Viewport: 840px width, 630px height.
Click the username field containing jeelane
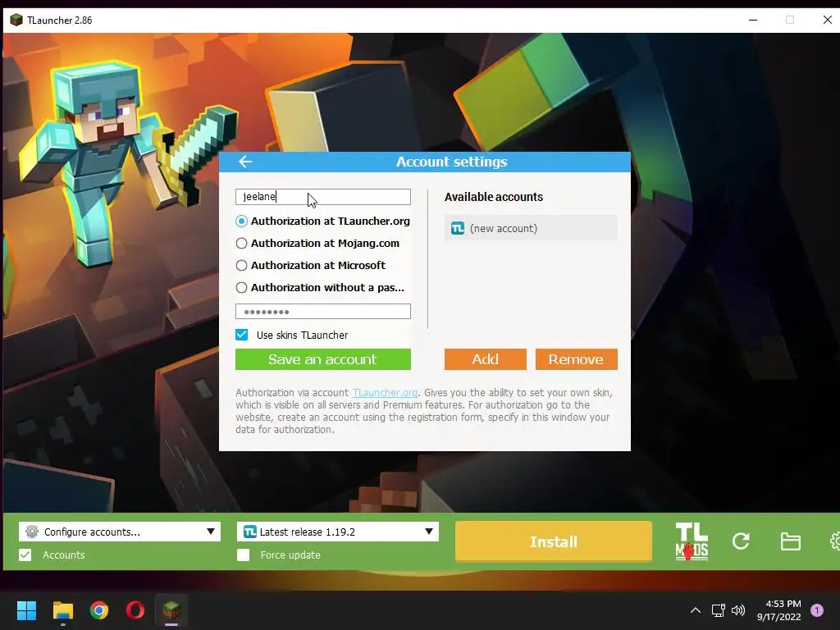[x=323, y=197]
